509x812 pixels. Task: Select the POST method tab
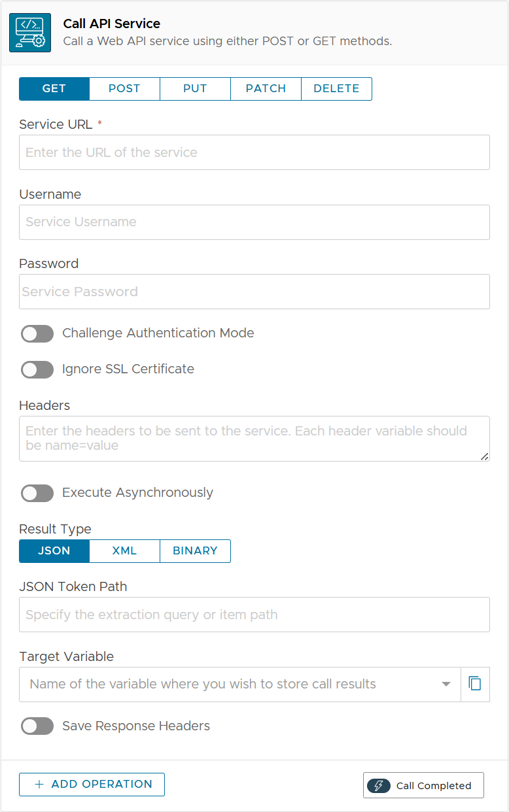(x=124, y=89)
